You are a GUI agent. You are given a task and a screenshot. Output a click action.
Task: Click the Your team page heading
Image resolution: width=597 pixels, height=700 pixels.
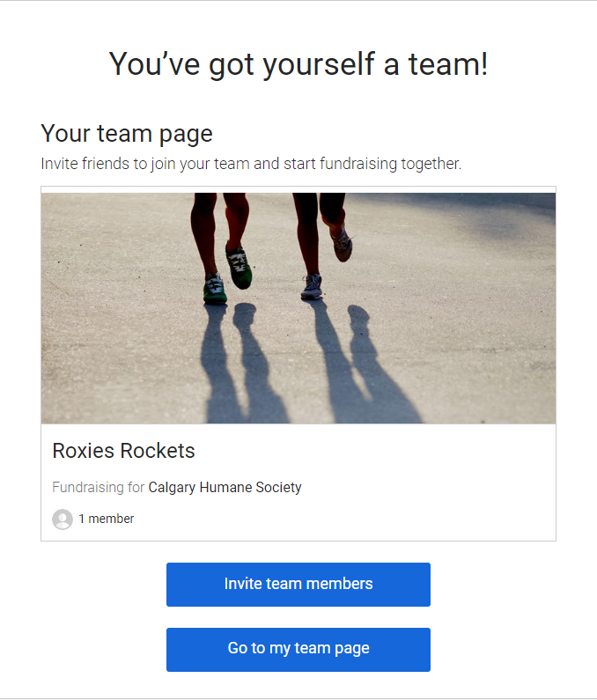pyautogui.click(x=127, y=134)
